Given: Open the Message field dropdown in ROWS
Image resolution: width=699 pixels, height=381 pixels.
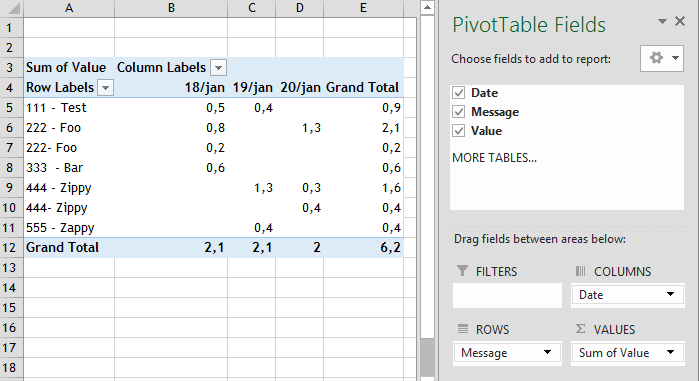Looking at the screenshot, I should (x=547, y=352).
